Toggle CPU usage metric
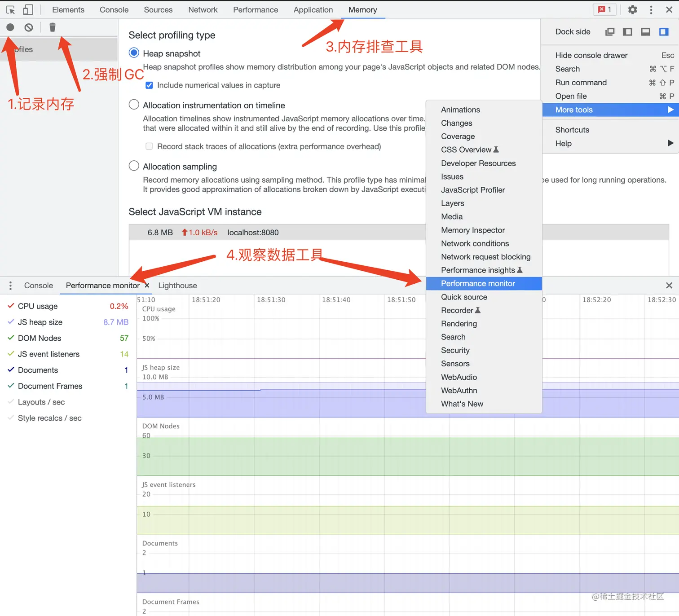The image size is (679, 616). point(11,306)
